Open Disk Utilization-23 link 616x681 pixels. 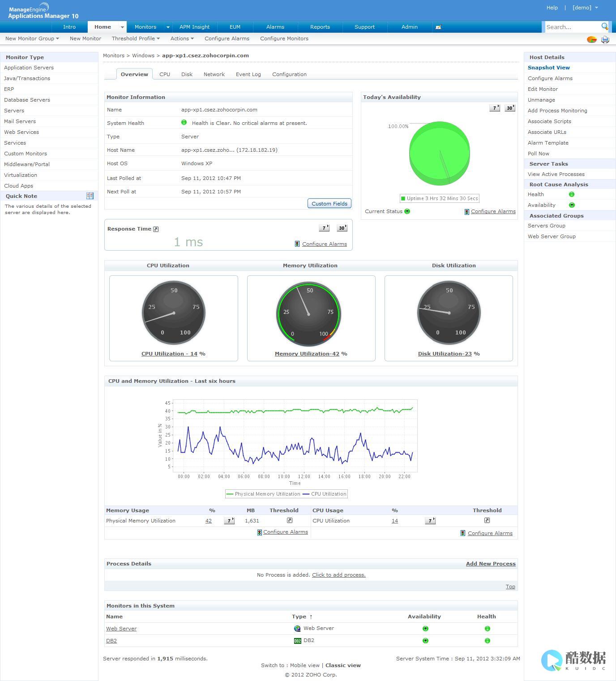445,354
